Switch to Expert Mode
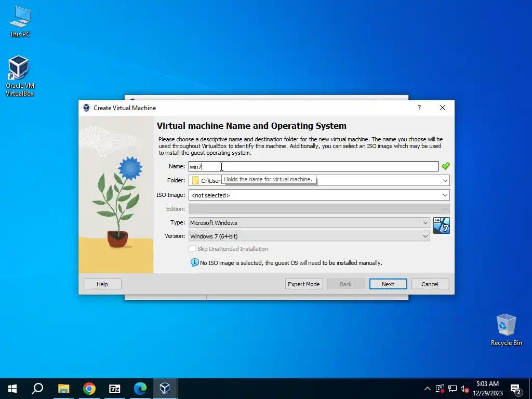This screenshot has height=399, width=532. click(303, 284)
